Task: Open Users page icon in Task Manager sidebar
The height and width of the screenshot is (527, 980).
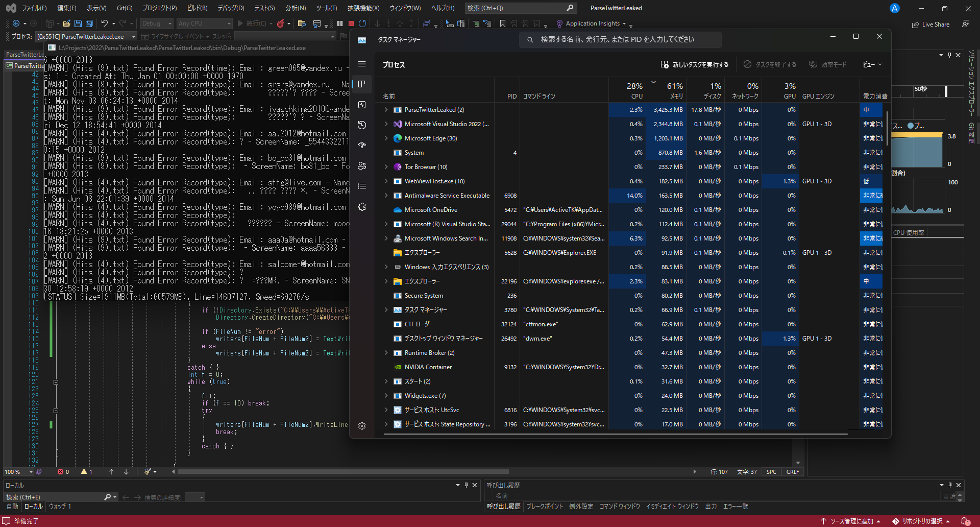Action: [362, 166]
